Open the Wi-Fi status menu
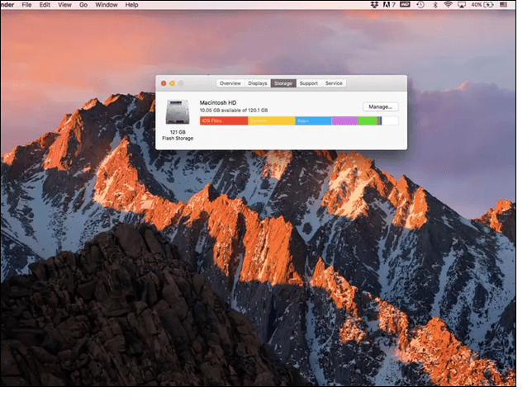The width and height of the screenshot is (532, 406). click(449, 5)
